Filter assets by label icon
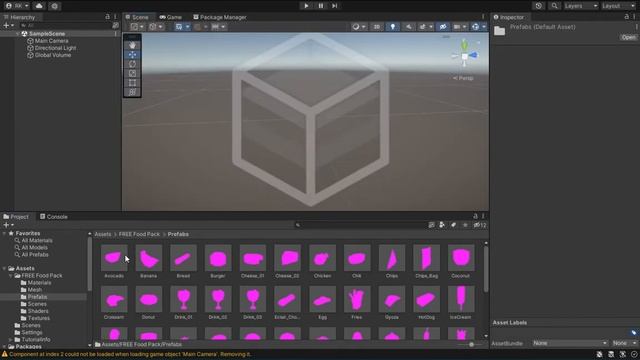This screenshot has height=360, width=640. click(453, 225)
